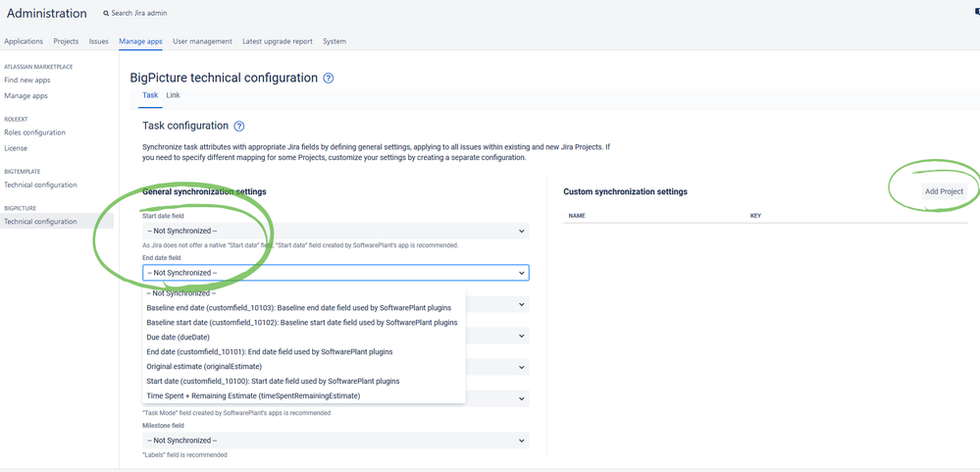Open BigTemplate Technical configuration link
980x472 pixels.
click(x=40, y=185)
